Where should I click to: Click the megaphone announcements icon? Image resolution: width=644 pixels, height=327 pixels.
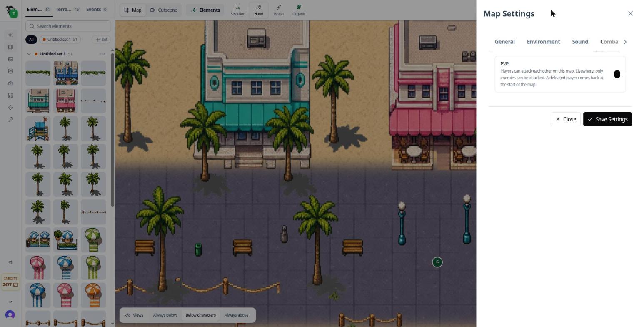[10, 262]
